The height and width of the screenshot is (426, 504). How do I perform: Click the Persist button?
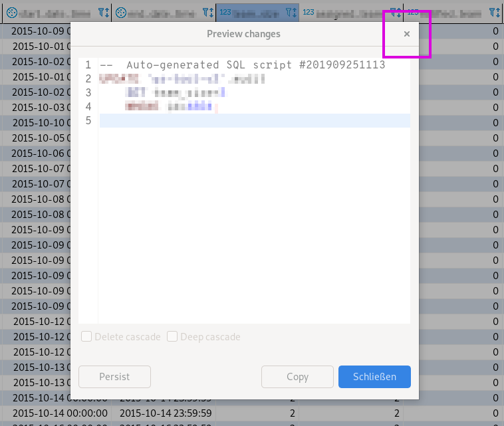[114, 377]
